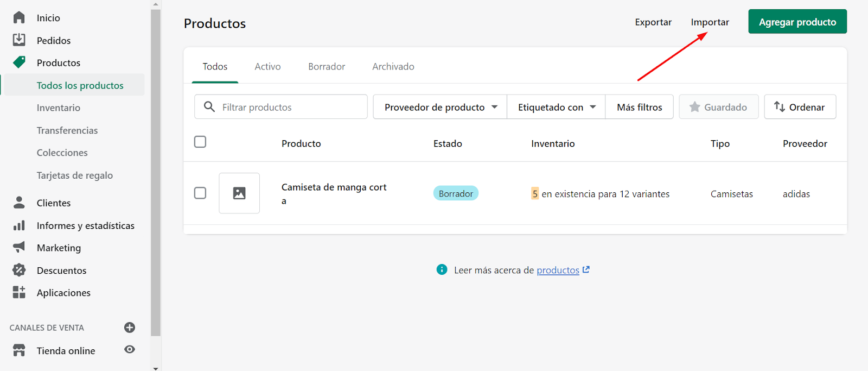This screenshot has height=371, width=868.
Task: Click the sidebar scrollbar thumb
Action: pyautogui.click(x=156, y=173)
